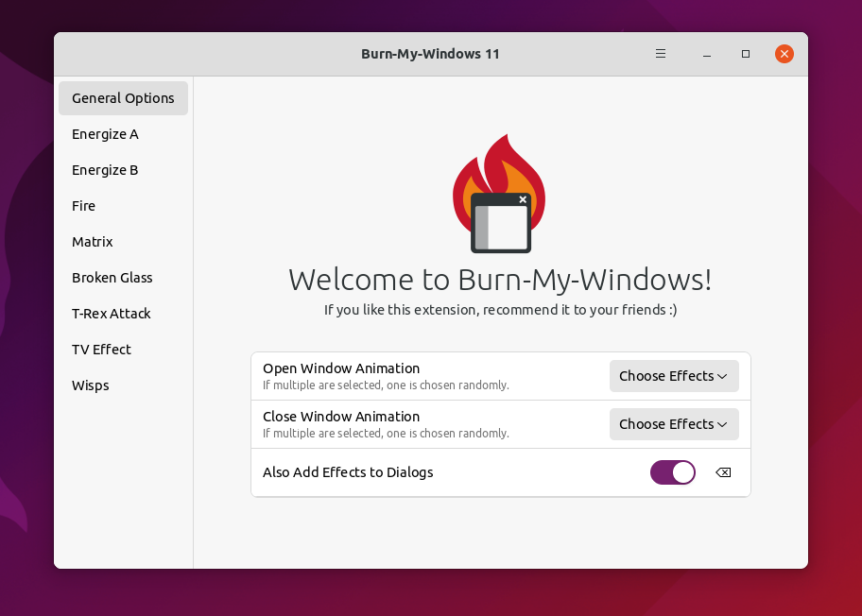Click the Welcome to Burn-My-Windows! heading

(x=500, y=280)
